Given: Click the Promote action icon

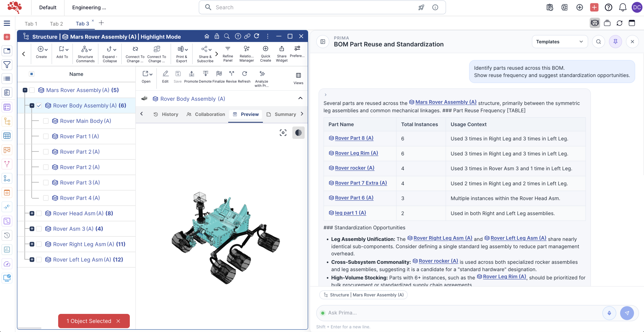Looking at the screenshot, I should point(191,74).
